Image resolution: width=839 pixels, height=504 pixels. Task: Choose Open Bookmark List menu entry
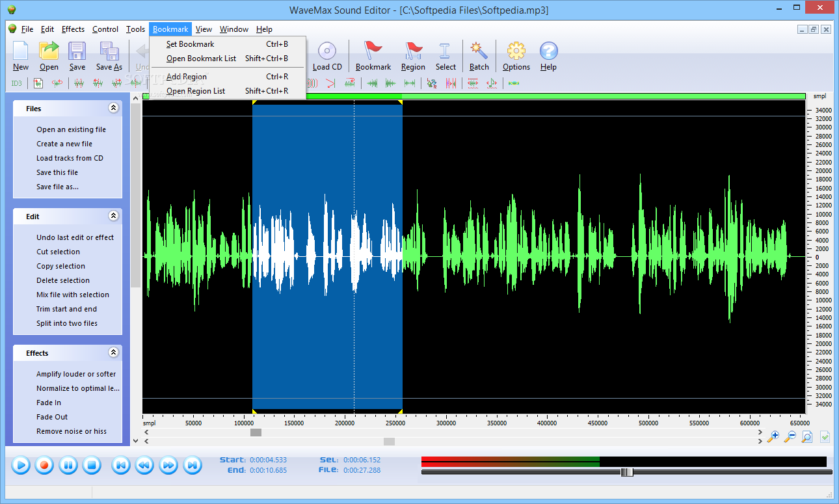click(228, 59)
